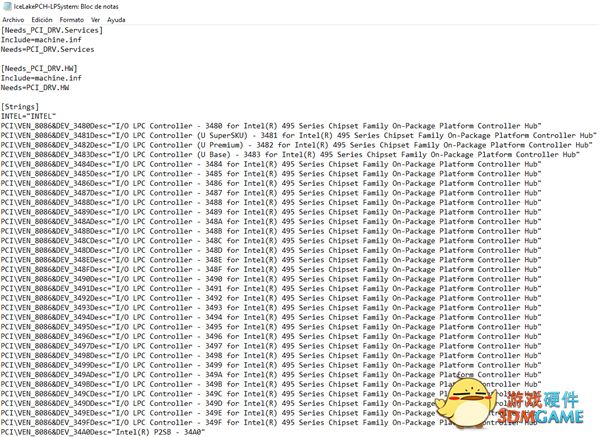Viewport: 600px width, 437px height.
Task: Click the Needs=PCI_DRV.HW line
Action: click(35, 88)
